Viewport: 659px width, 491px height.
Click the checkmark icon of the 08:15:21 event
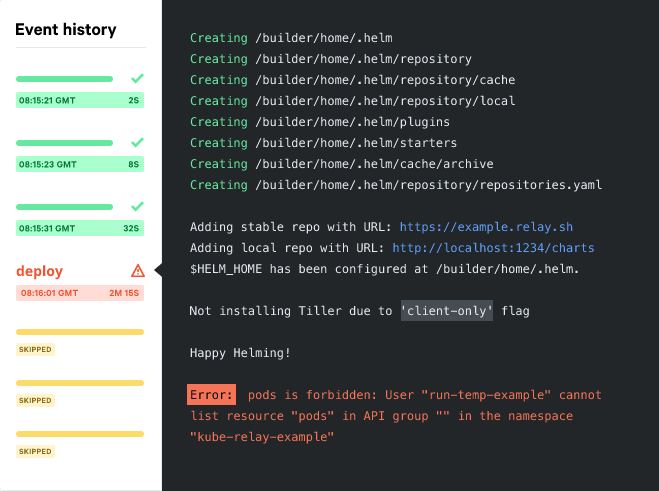click(x=137, y=78)
